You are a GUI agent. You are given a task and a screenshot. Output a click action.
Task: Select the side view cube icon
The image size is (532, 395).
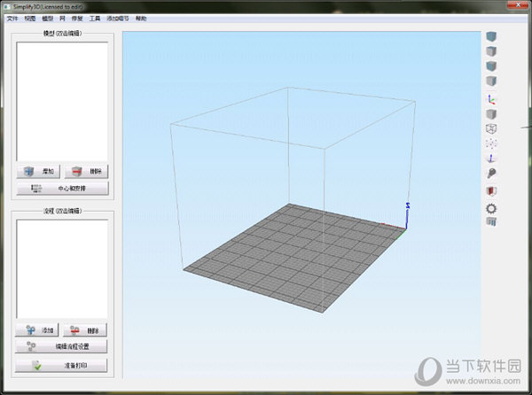[x=491, y=81]
